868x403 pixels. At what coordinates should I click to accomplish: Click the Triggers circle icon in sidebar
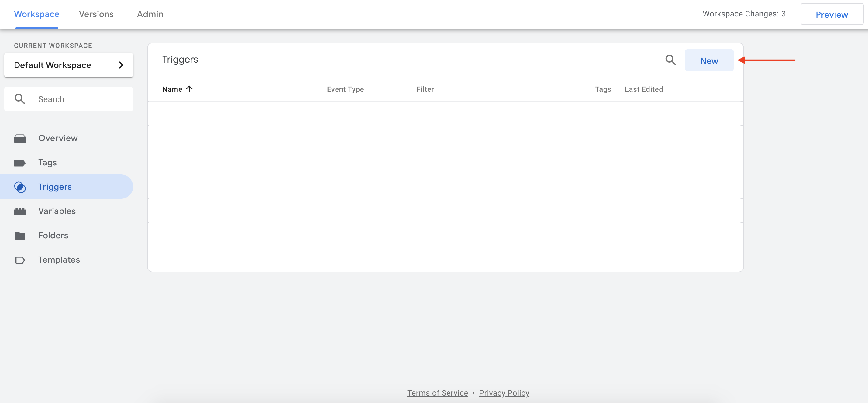[20, 187]
